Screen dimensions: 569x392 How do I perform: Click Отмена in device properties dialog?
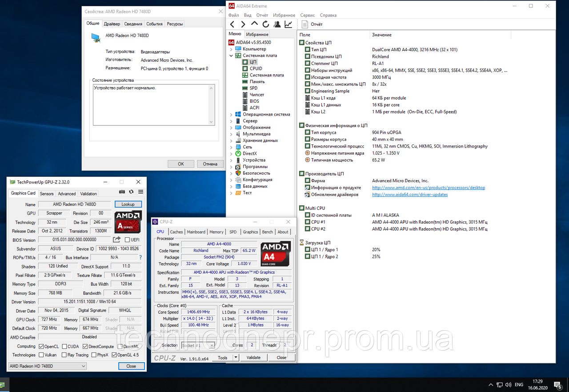(210, 164)
